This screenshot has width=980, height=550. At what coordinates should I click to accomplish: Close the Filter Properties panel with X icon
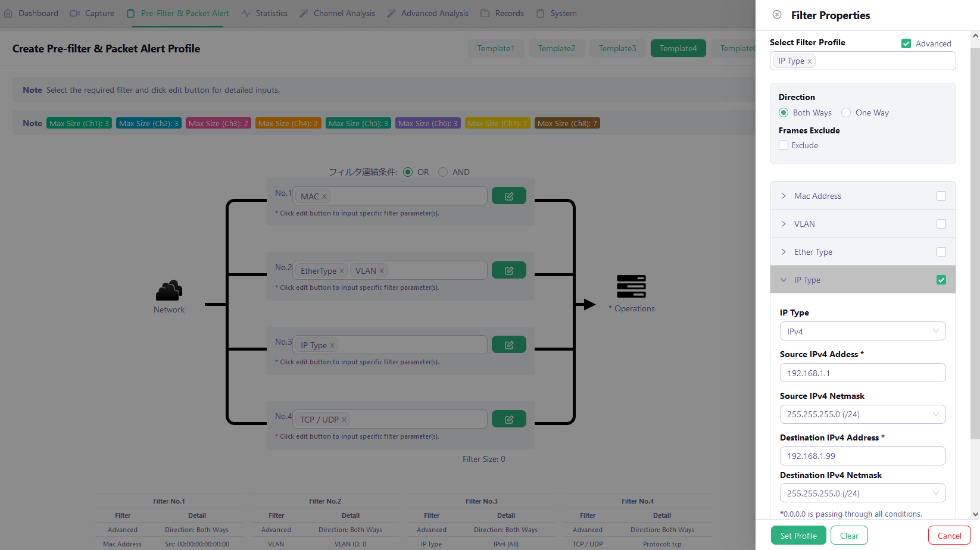tap(777, 15)
